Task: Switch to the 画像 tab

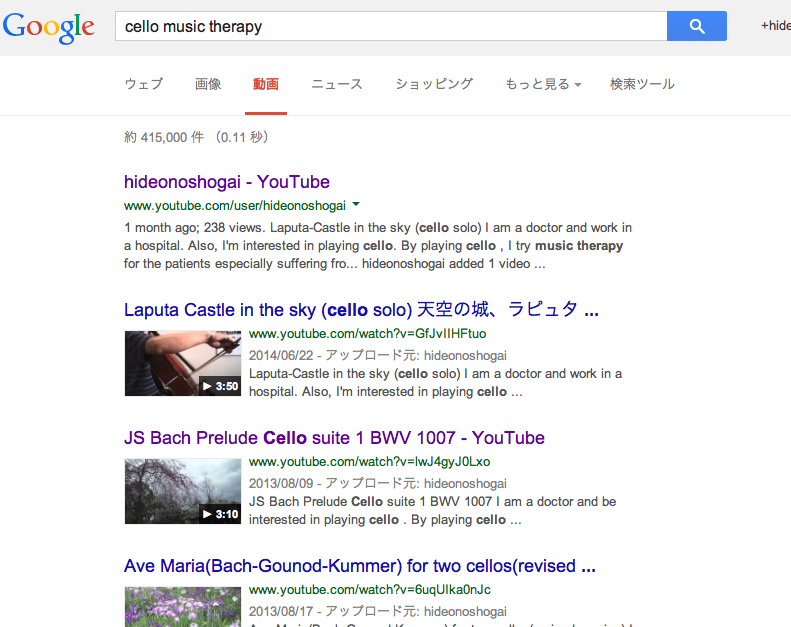Action: [208, 84]
